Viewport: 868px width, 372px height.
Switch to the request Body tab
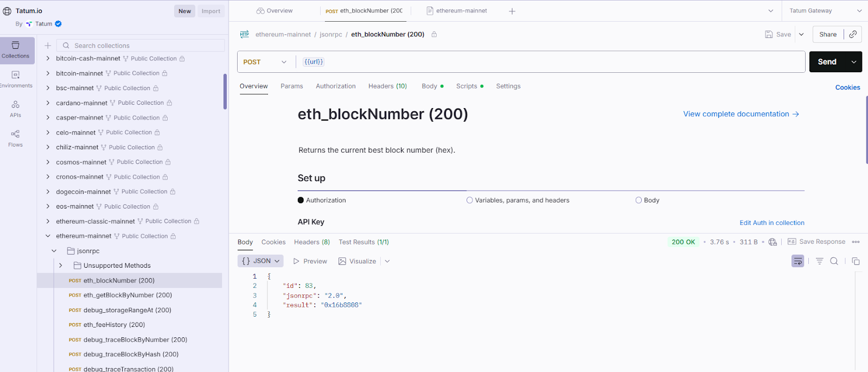[x=432, y=86]
